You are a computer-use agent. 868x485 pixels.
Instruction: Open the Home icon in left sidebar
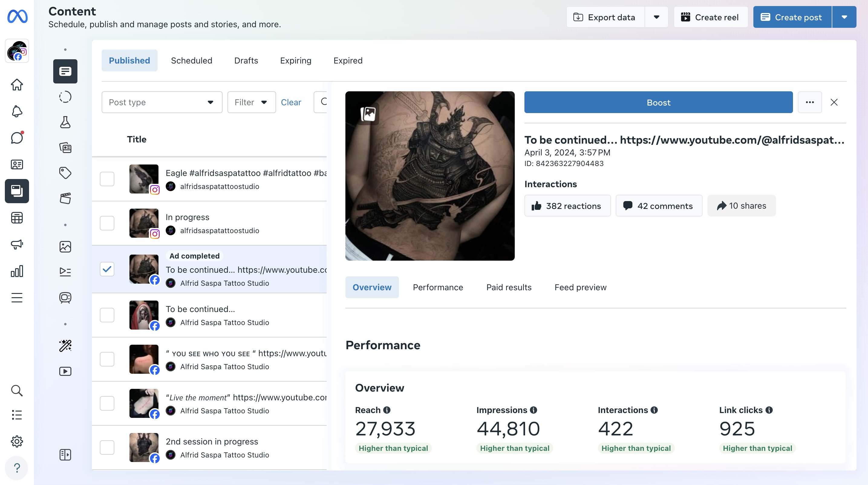pyautogui.click(x=17, y=85)
